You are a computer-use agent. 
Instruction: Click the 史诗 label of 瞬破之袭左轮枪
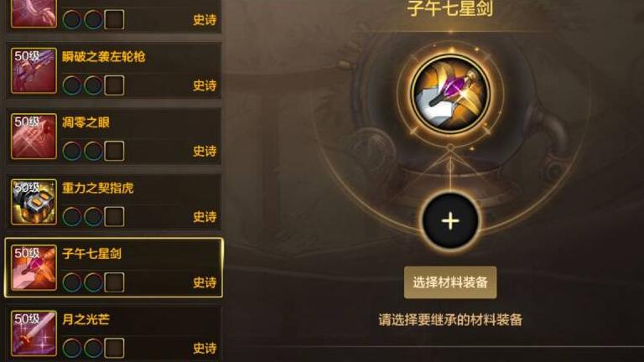(x=205, y=85)
